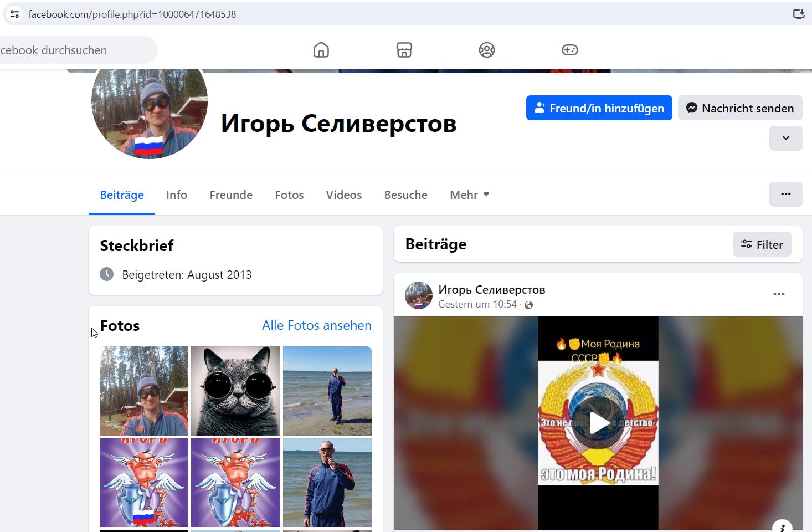Expand the chevron dropdown below Nachricht senden
812x532 pixels.
pyautogui.click(x=785, y=138)
